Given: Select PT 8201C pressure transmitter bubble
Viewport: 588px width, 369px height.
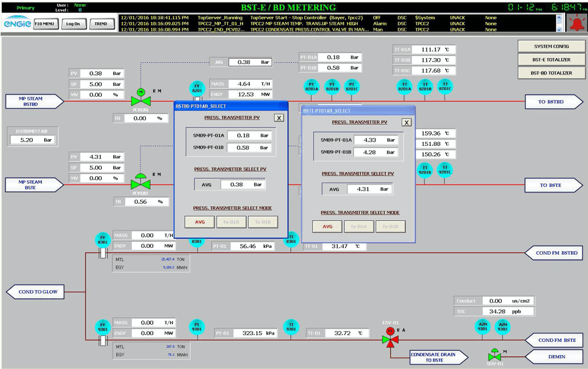Looking at the screenshot, I should [x=351, y=87].
